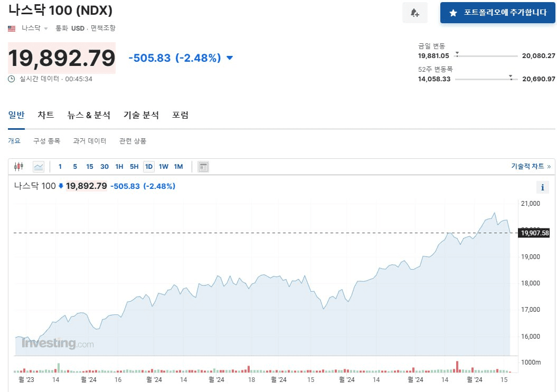Open the 뉴스 & 분석 tab
Image resolution: width=557 pixels, height=392 pixels.
pyautogui.click(x=89, y=115)
